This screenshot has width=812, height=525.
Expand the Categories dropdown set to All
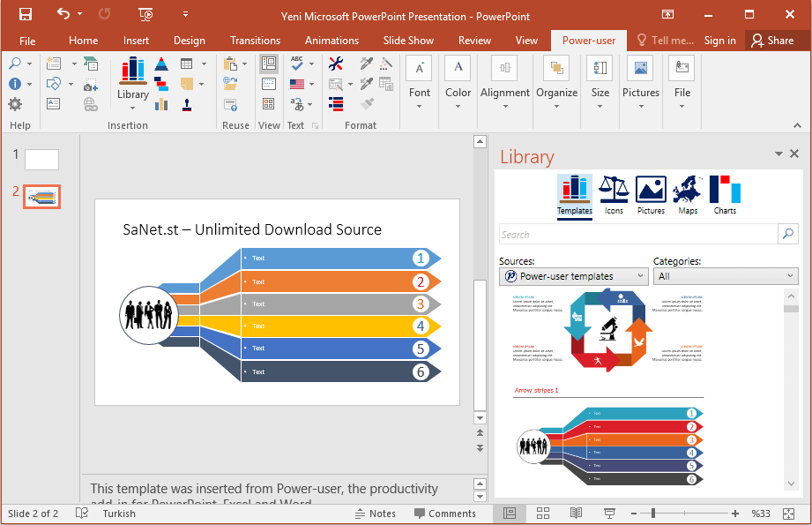725,276
